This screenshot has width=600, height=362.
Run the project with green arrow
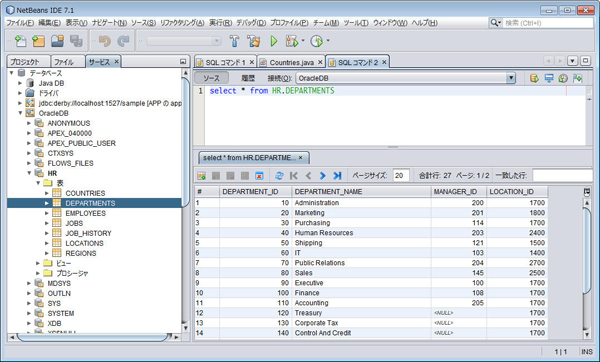pyautogui.click(x=274, y=41)
